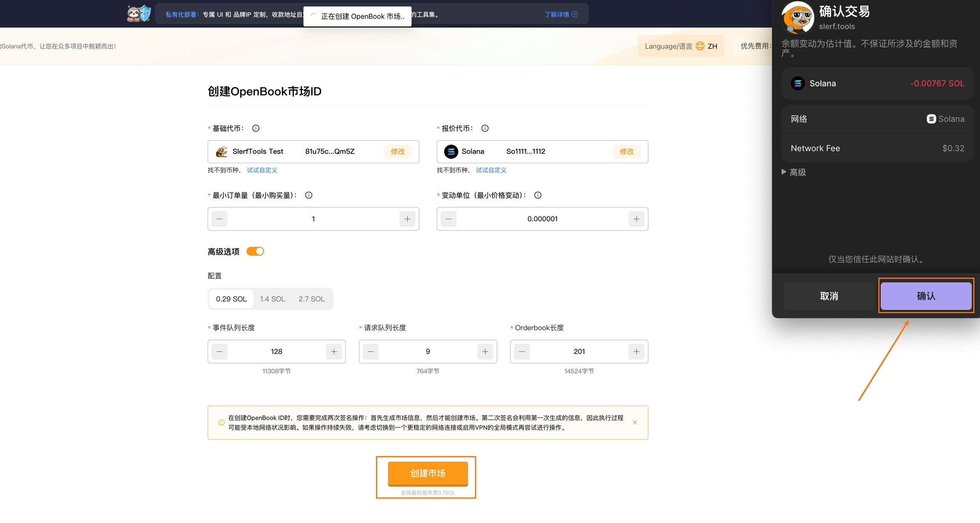This screenshot has height=523, width=980.
Task: Click the Orderbook长度 value field 201
Action: 579,352
